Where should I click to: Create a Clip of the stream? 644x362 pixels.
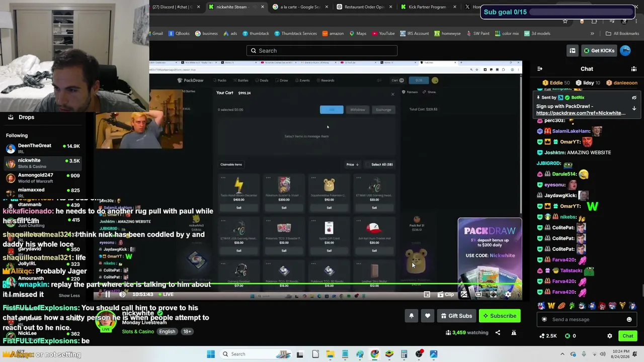pos(446,295)
